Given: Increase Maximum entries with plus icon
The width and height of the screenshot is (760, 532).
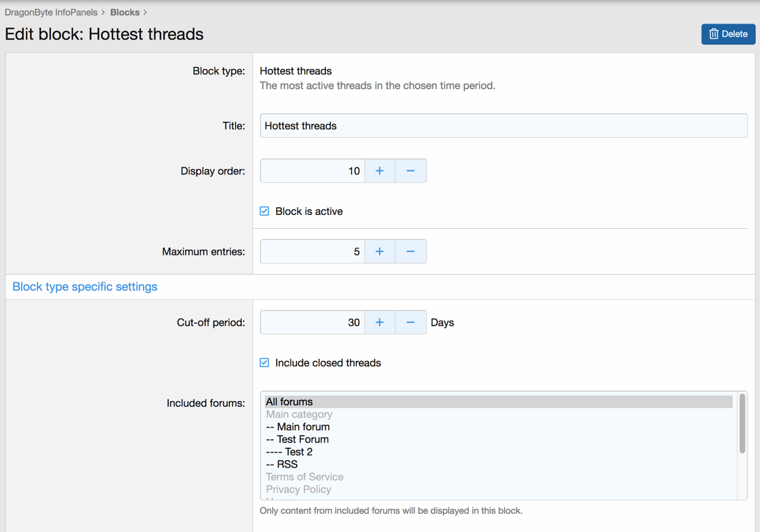Looking at the screenshot, I should [380, 252].
